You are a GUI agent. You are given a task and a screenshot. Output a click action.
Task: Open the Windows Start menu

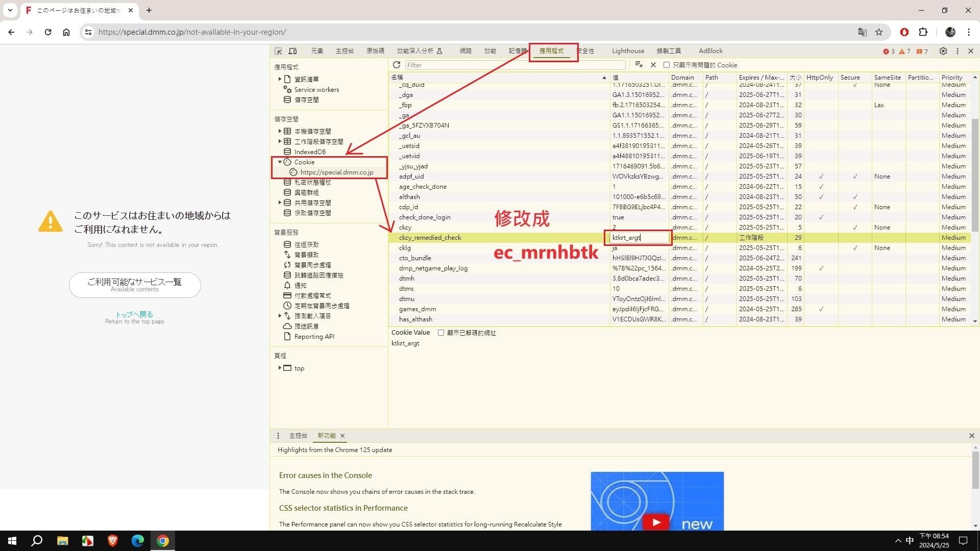pyautogui.click(x=12, y=541)
